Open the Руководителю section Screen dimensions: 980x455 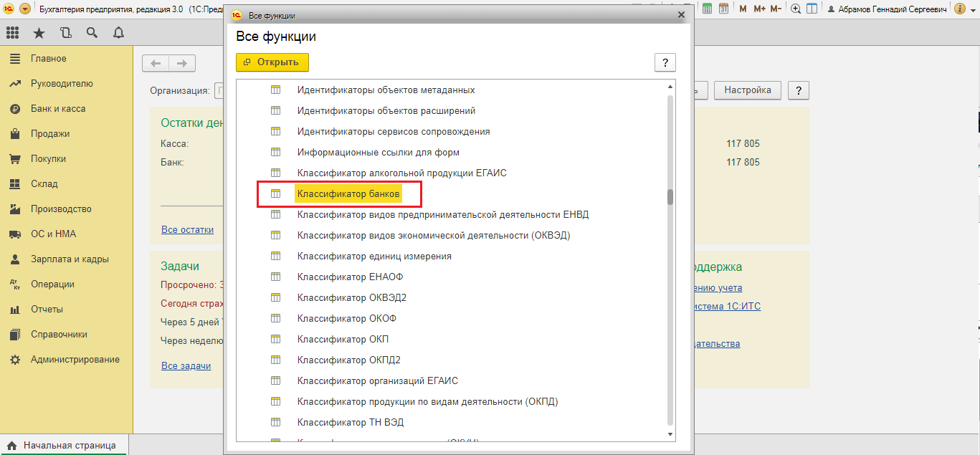62,84
